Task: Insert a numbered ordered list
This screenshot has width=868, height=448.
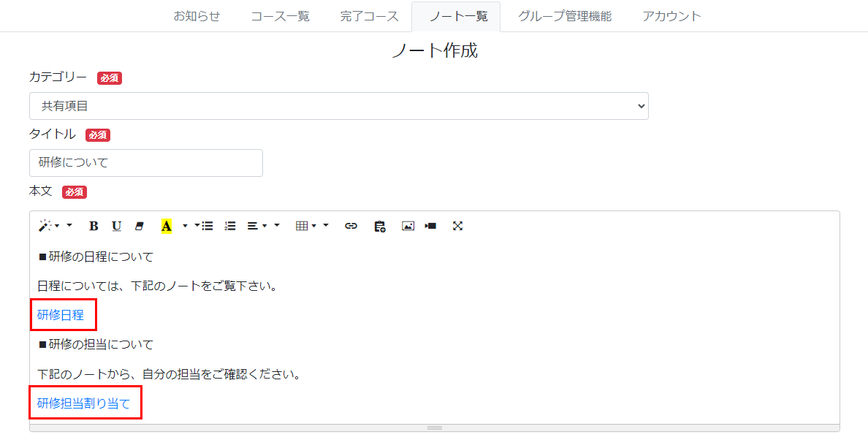Action: coord(230,226)
